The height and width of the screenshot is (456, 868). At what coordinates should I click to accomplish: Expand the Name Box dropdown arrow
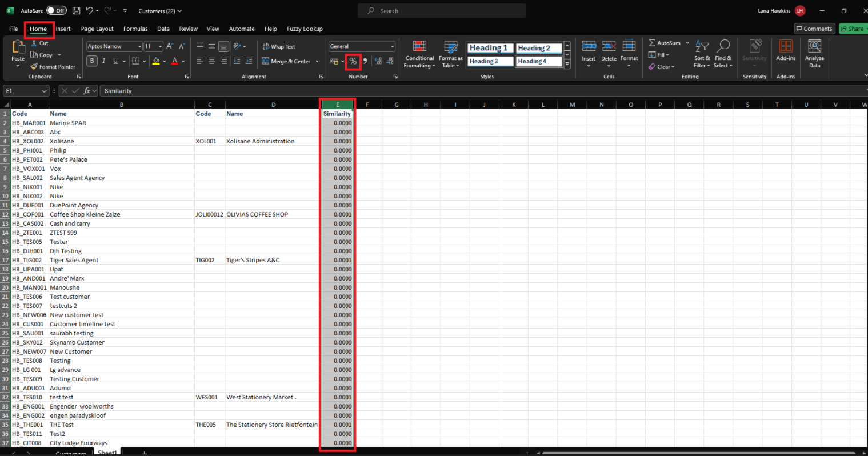pos(44,91)
